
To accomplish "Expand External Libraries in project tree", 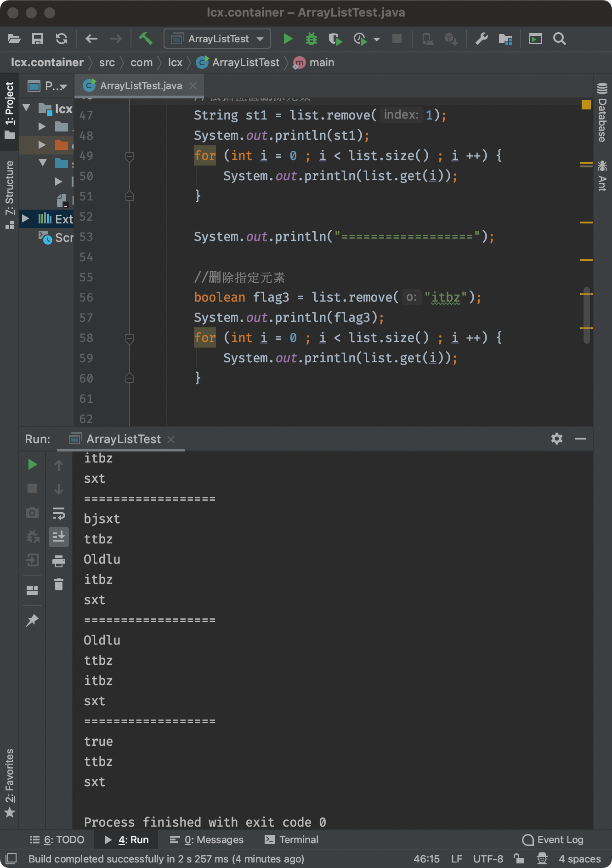I will (26, 218).
